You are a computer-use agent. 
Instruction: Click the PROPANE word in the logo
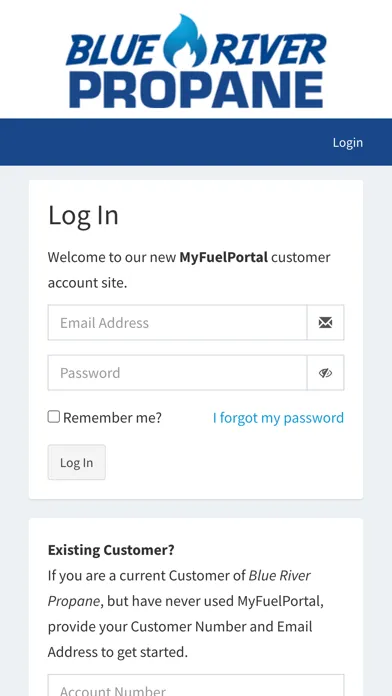(x=196, y=90)
